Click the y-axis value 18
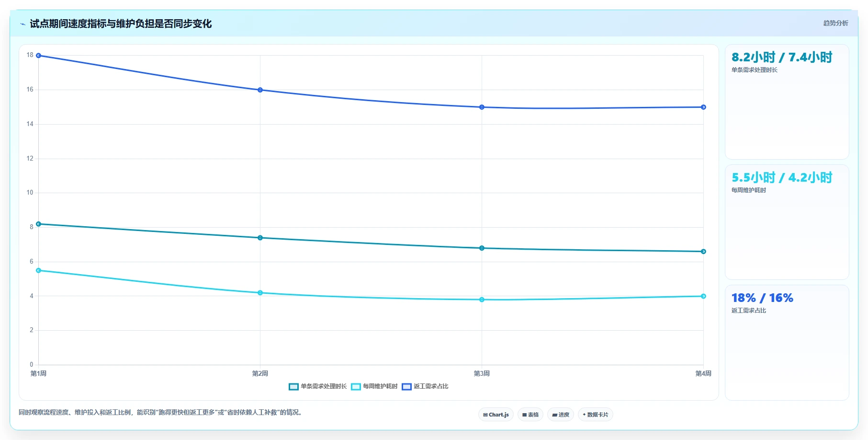868x440 pixels. (30, 55)
